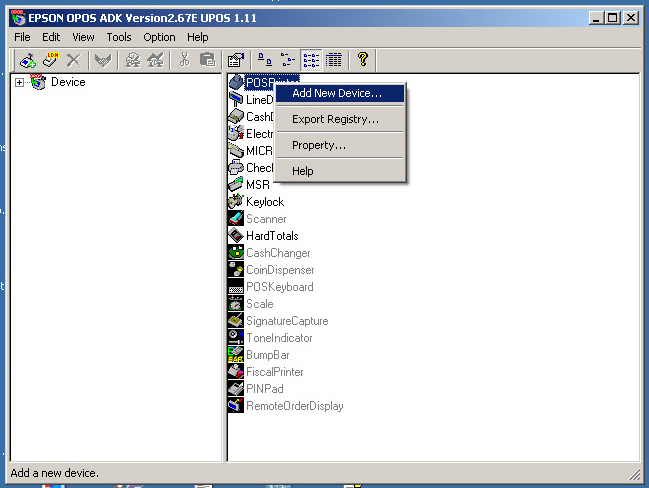Select the CashChanger device icon
This screenshot has height=488, width=649.
coord(236,252)
